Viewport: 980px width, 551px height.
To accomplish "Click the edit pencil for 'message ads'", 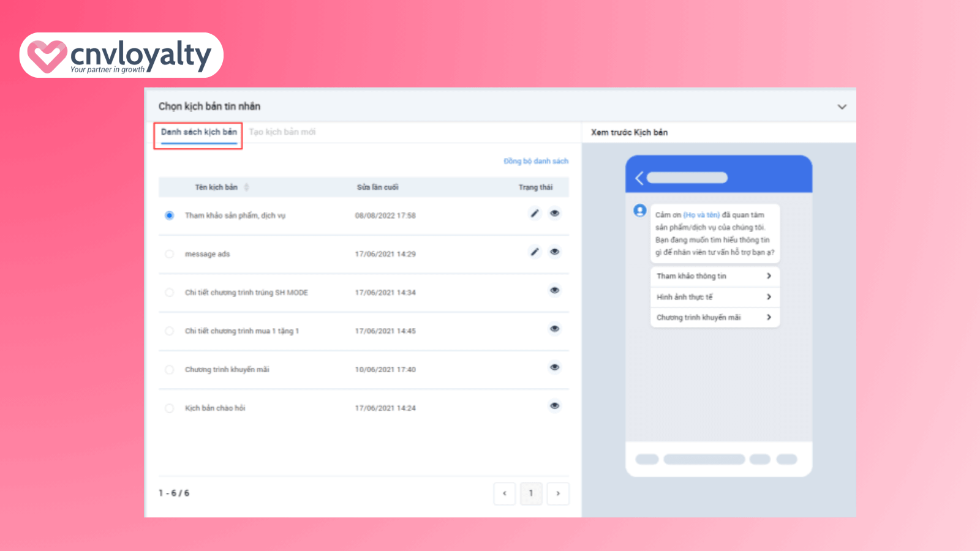I will (x=535, y=252).
